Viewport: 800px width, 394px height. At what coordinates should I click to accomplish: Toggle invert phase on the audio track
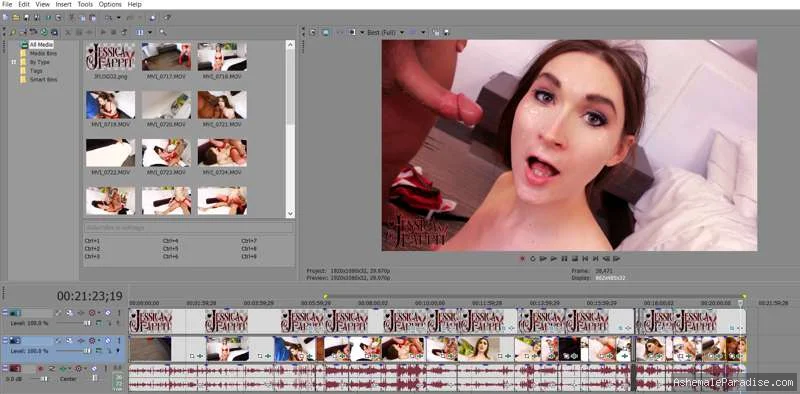(52, 368)
